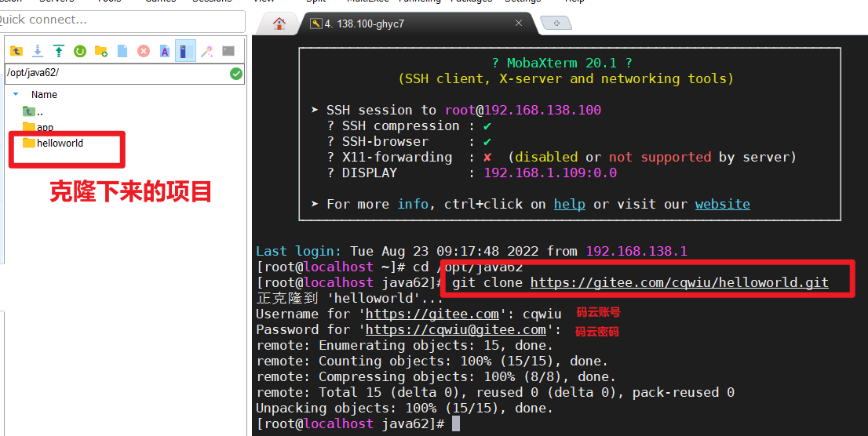Image resolution: width=868 pixels, height=436 pixels.
Task: Click the session icon on 138.100-ghyc7 tab
Action: (316, 24)
